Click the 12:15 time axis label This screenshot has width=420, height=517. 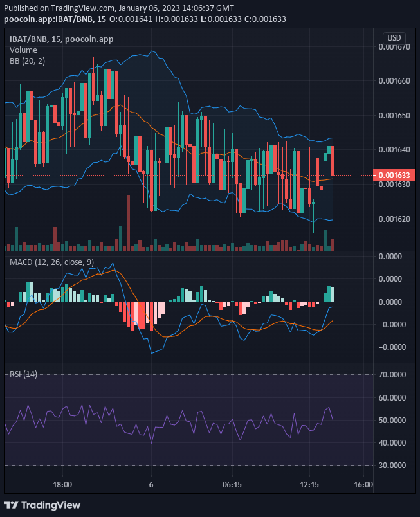309,485
